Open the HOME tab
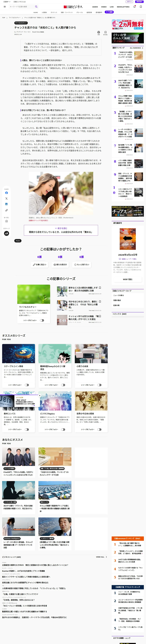The height and width of the screenshot is (644, 146). (36, 12)
